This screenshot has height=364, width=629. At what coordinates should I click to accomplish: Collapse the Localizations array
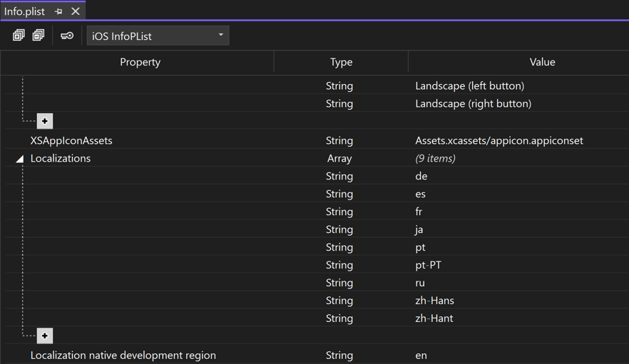pos(20,159)
